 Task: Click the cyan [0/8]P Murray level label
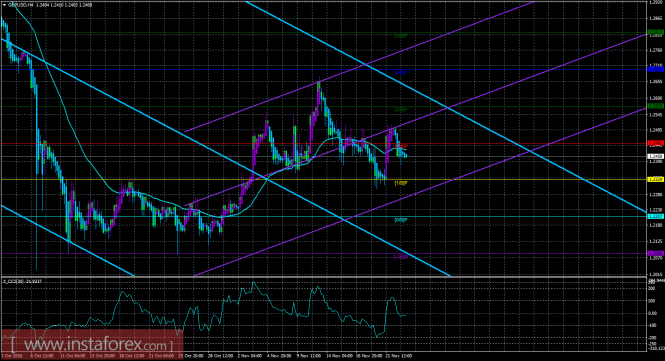tap(401, 220)
